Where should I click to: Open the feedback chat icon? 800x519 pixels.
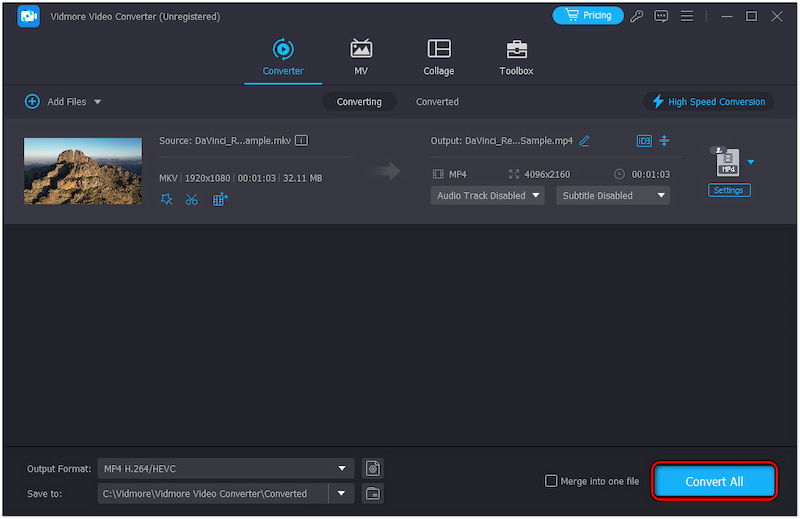[661, 16]
